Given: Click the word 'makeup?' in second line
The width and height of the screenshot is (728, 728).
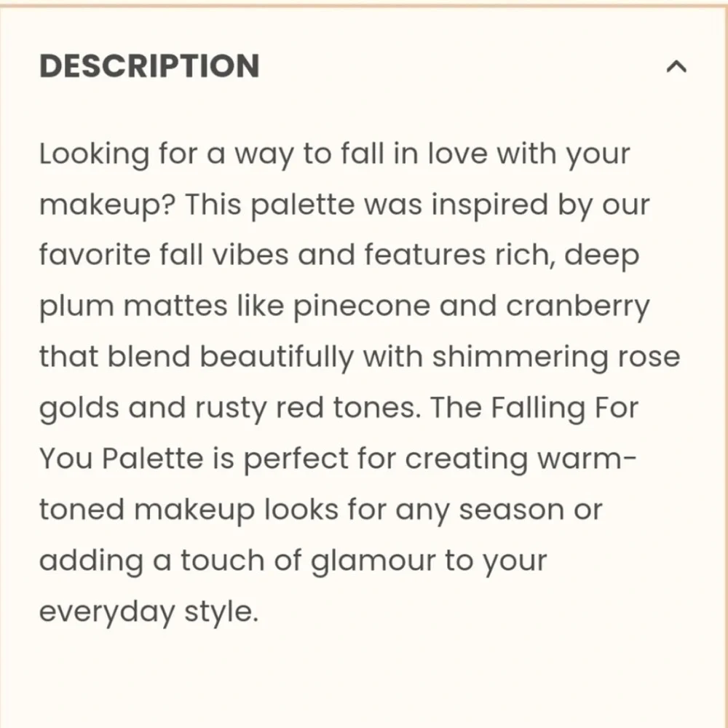Looking at the screenshot, I should point(107,205).
